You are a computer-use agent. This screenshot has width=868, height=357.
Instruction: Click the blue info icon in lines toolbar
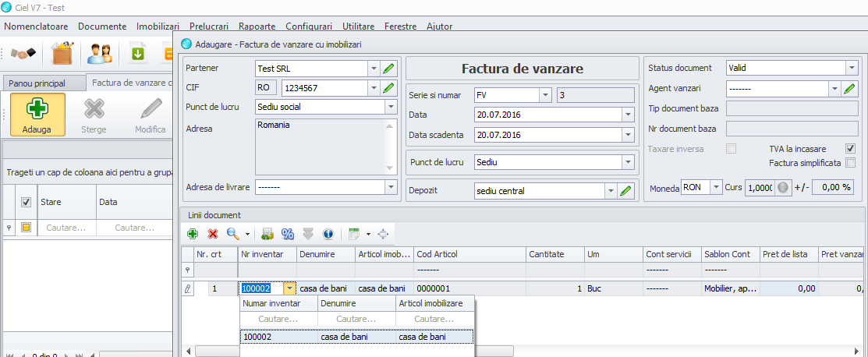[328, 234]
